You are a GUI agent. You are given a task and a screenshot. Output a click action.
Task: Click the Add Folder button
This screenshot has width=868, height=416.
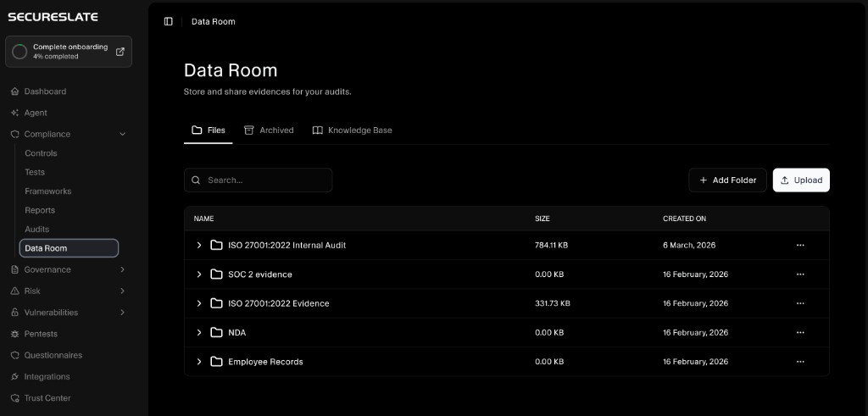click(727, 180)
